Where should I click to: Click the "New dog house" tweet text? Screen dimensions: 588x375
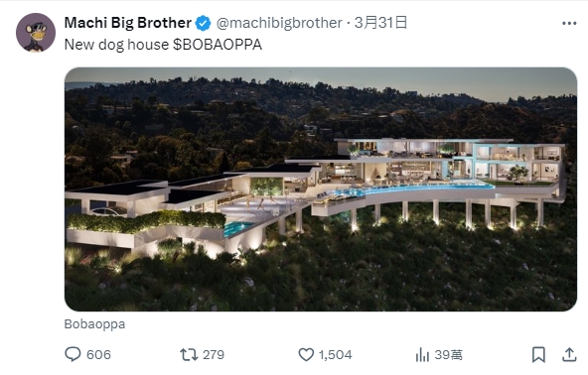coord(116,45)
